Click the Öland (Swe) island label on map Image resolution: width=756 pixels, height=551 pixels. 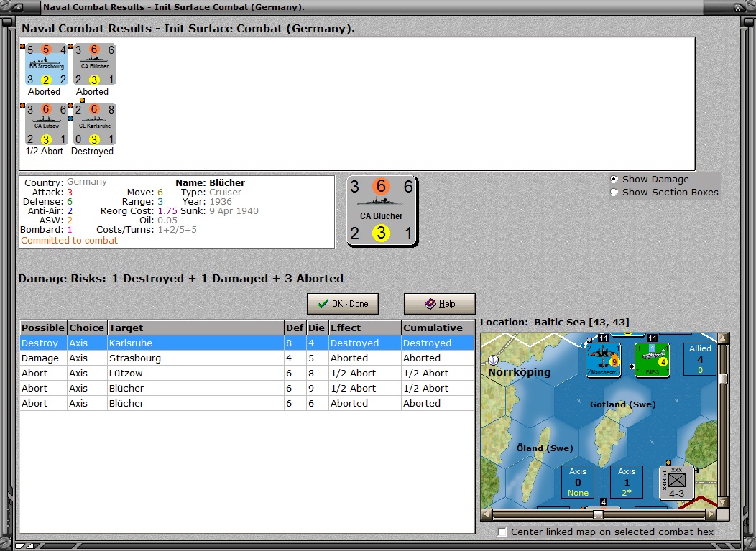[x=545, y=448]
